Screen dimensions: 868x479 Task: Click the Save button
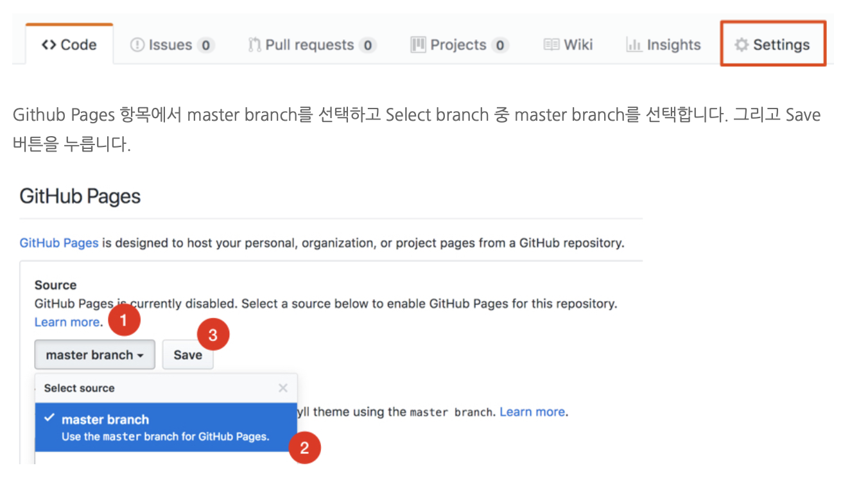tap(187, 355)
